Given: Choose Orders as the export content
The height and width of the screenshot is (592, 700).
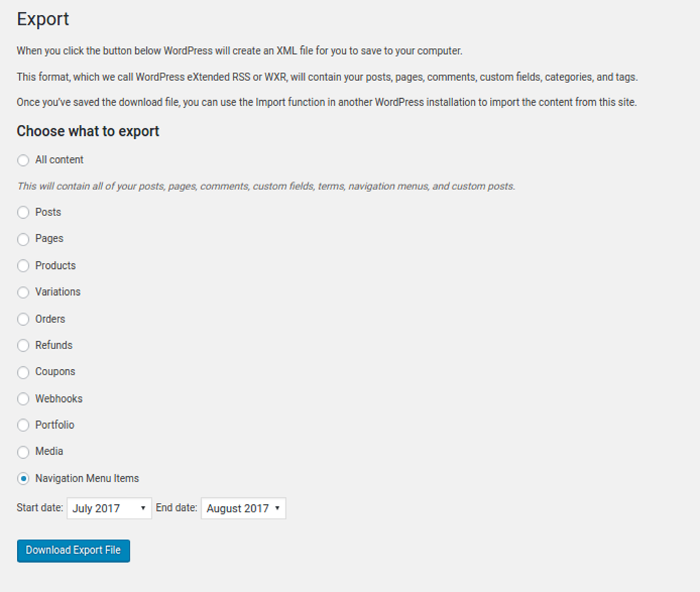Looking at the screenshot, I should (23, 319).
